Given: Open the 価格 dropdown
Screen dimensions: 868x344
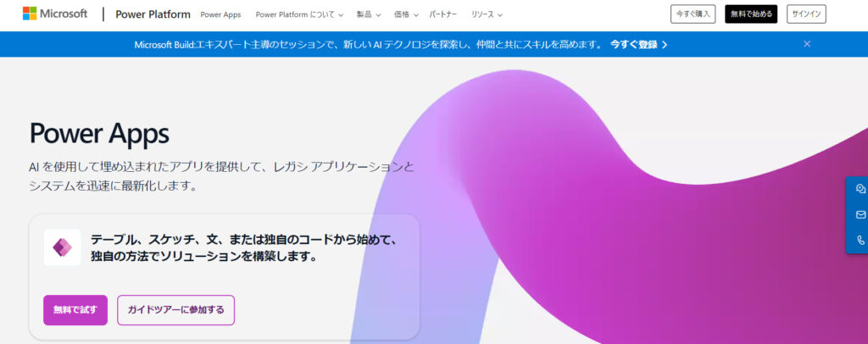Looking at the screenshot, I should click(406, 14).
